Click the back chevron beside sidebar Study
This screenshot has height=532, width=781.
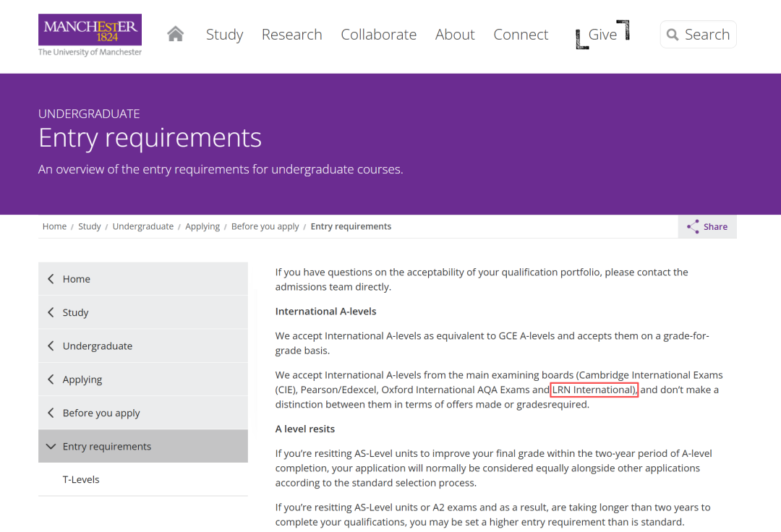click(51, 312)
